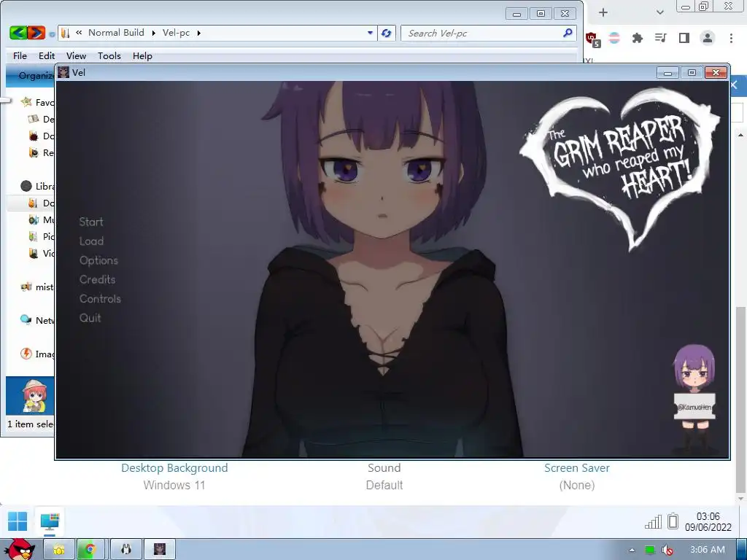Screen dimensions: 747x560
Task: Restore the browser window with the restore button
Action: (704, 6)
